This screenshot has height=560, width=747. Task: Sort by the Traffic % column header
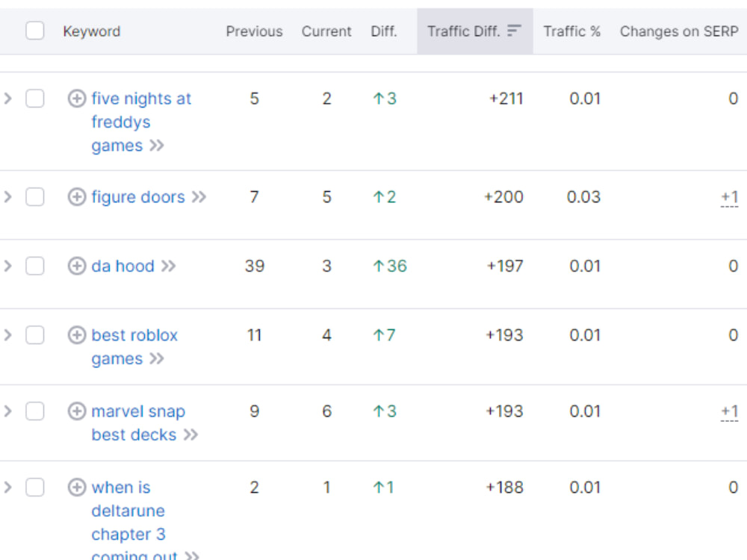[571, 31]
